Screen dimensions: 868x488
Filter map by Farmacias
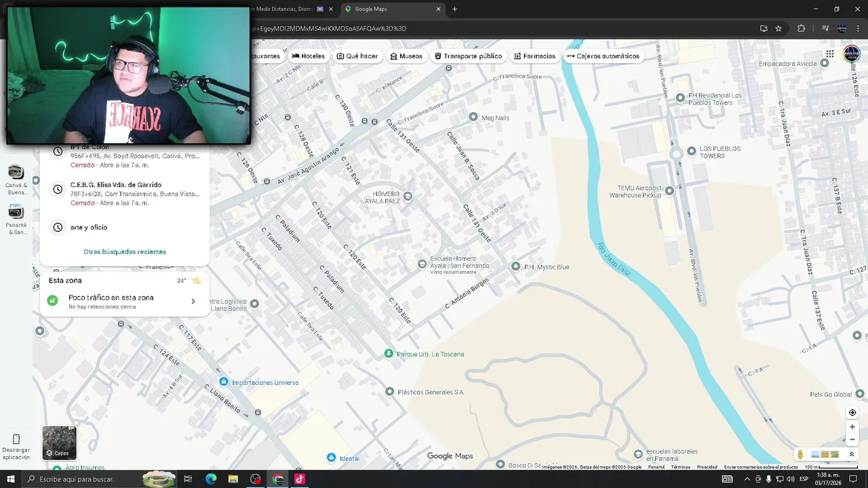click(534, 56)
